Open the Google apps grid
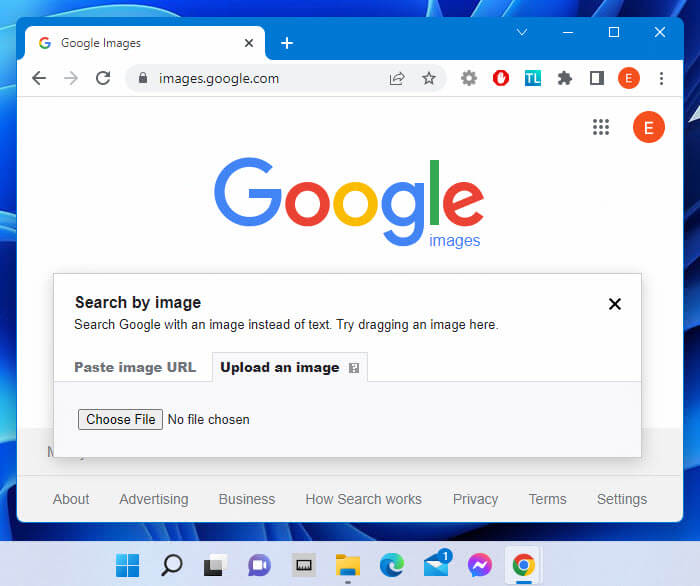 (601, 127)
